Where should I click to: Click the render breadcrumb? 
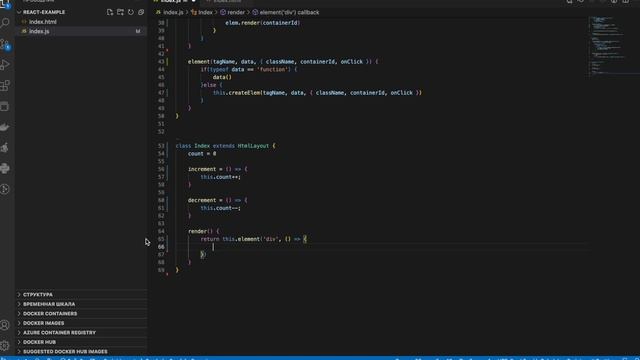coord(236,12)
